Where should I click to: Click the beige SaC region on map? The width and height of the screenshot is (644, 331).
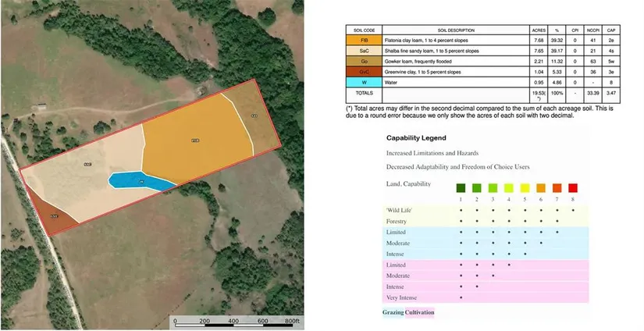coord(86,176)
